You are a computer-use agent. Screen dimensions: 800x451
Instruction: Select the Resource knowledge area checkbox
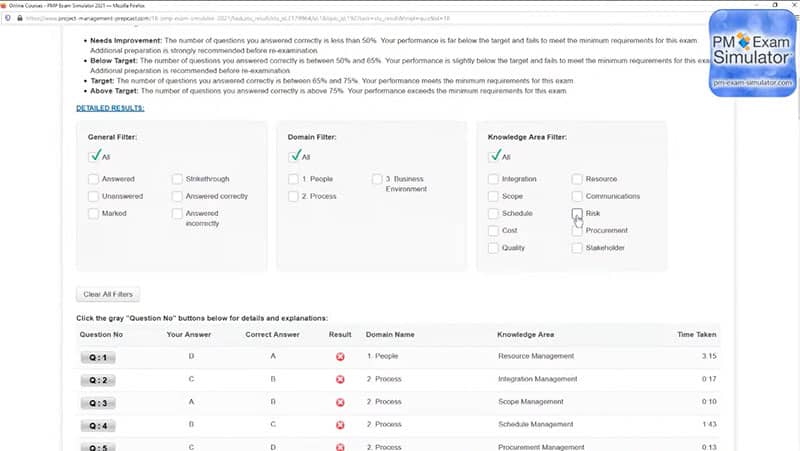(x=577, y=179)
